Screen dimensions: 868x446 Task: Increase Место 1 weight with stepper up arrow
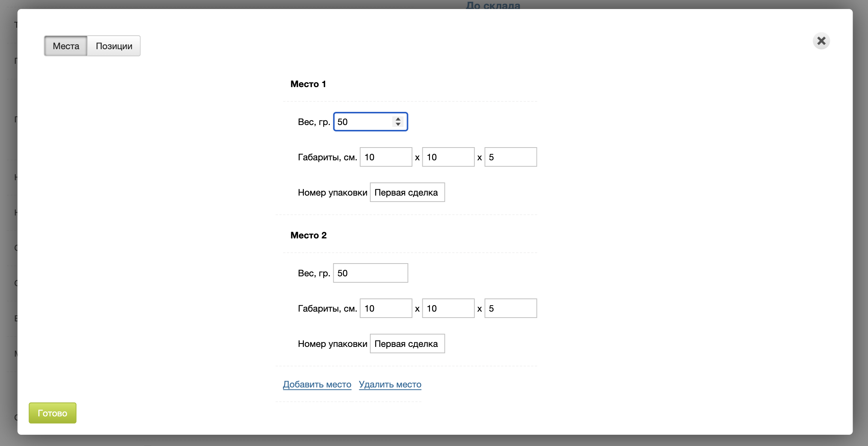click(x=398, y=119)
